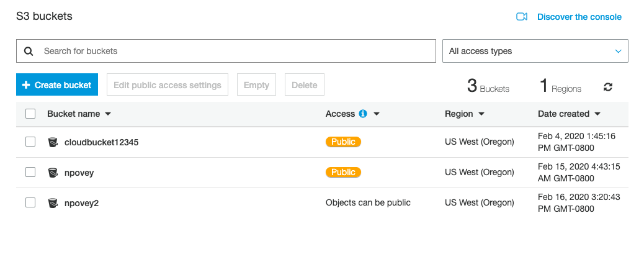The width and height of the screenshot is (644, 254).
Task: Click the Objects can be public text
Action: 368,202
